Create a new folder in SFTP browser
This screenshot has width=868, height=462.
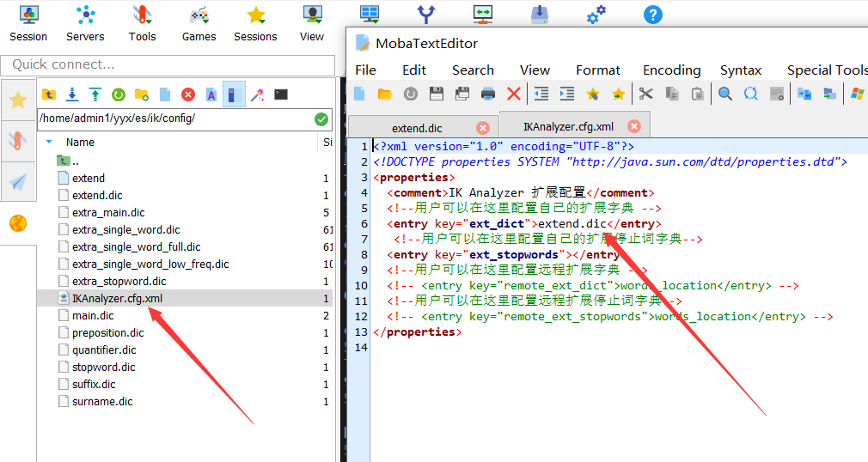point(142,94)
